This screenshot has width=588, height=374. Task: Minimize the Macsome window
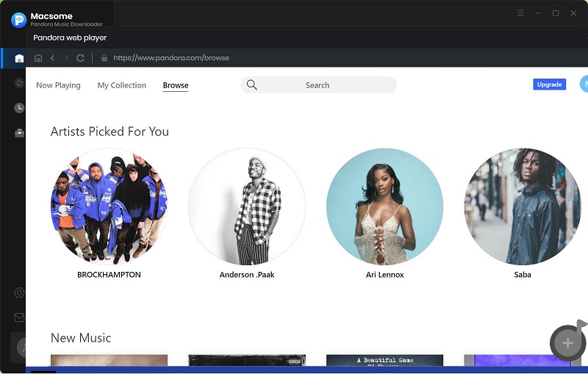[538, 13]
